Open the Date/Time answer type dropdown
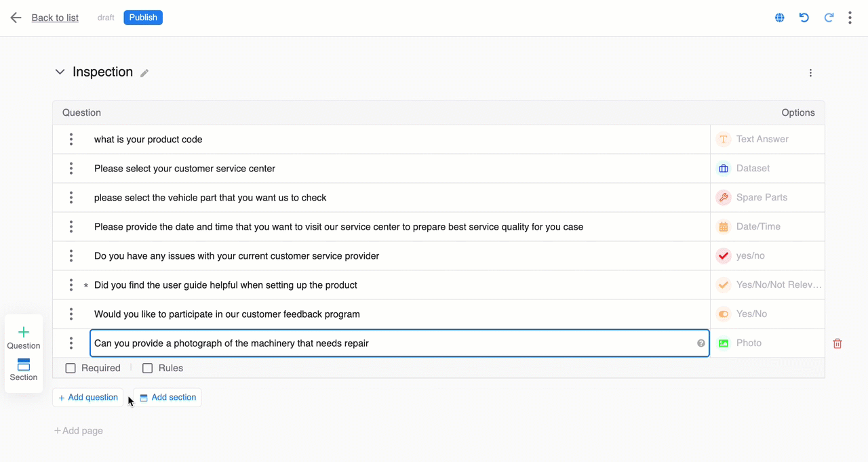The width and height of the screenshot is (868, 462). [x=767, y=227]
